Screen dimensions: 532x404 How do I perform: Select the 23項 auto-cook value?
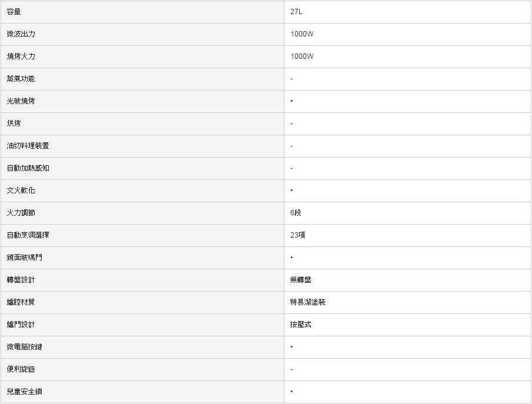(x=297, y=235)
